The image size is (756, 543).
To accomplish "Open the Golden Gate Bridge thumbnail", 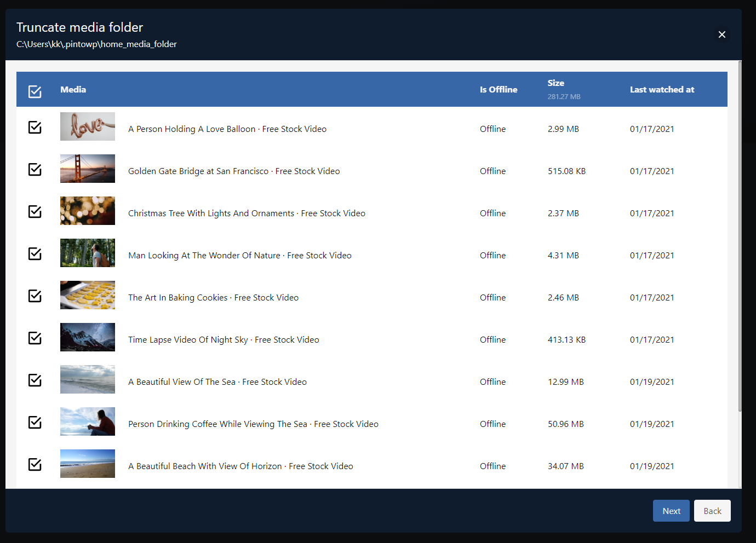I will pyautogui.click(x=88, y=169).
